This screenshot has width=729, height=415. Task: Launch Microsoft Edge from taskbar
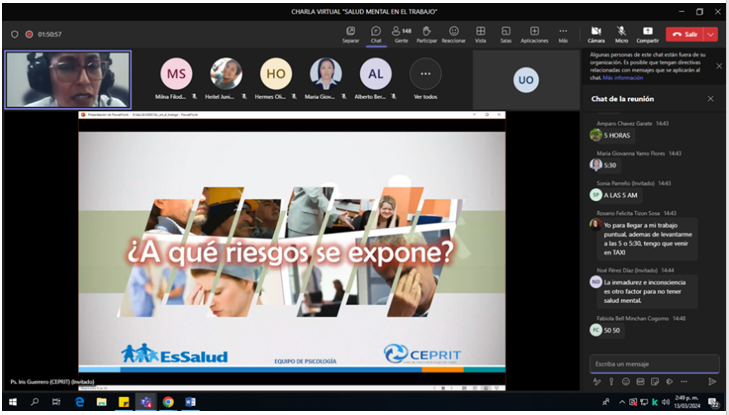click(x=79, y=402)
